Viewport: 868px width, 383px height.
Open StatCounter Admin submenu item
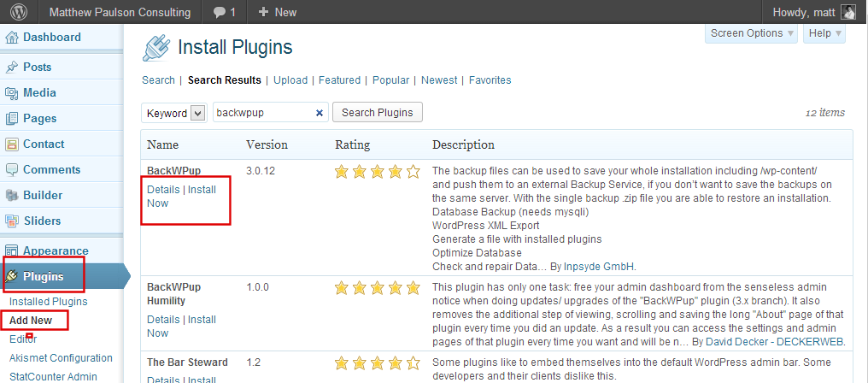(53, 377)
